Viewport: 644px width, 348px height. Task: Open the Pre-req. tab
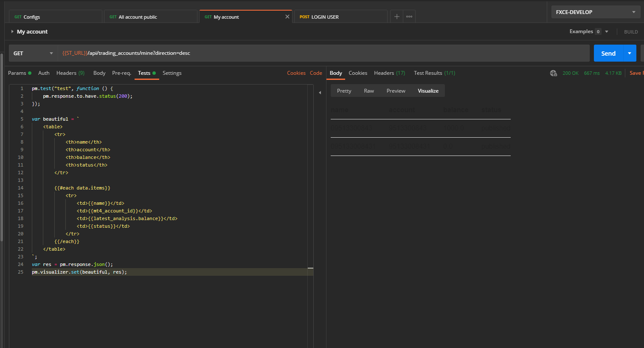point(121,73)
